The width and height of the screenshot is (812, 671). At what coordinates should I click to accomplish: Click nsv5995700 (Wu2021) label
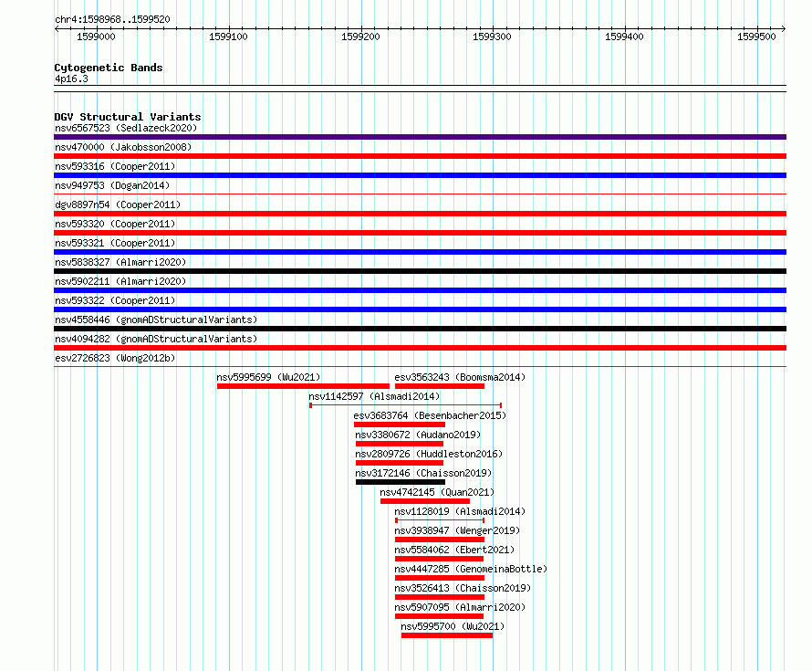point(453,626)
